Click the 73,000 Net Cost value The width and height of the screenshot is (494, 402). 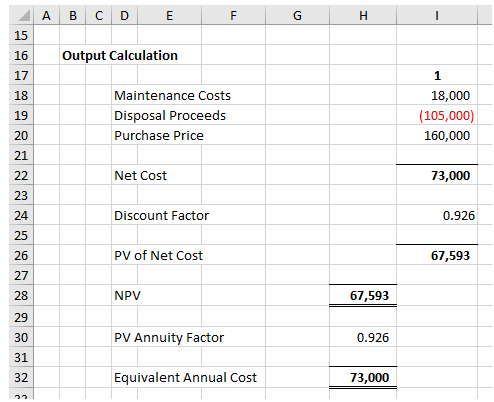coord(450,175)
